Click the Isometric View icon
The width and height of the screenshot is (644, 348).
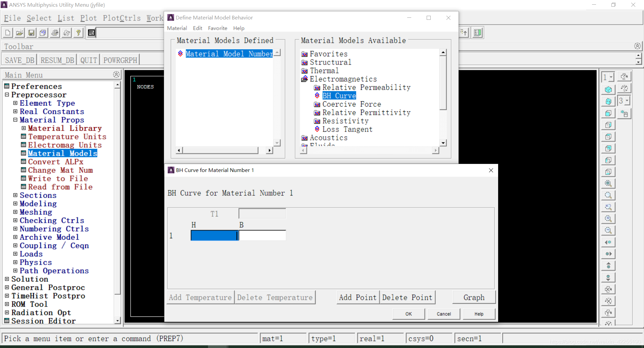(608, 90)
